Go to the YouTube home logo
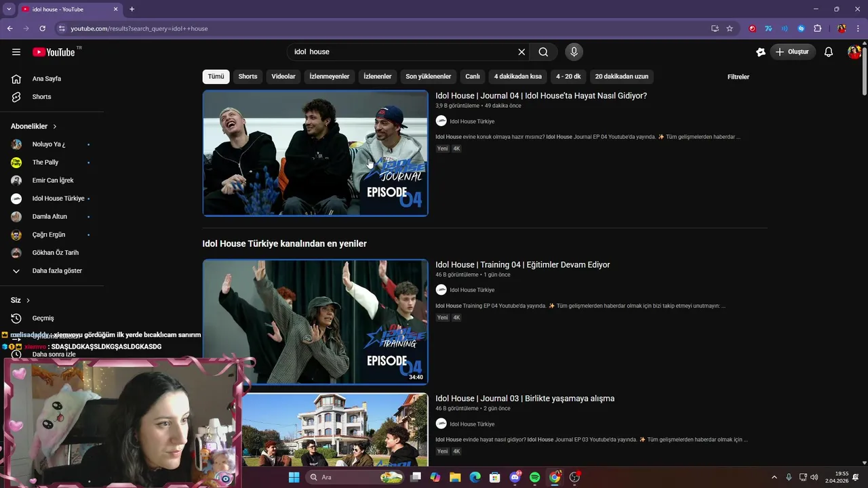868x488 pixels. [x=54, y=52]
